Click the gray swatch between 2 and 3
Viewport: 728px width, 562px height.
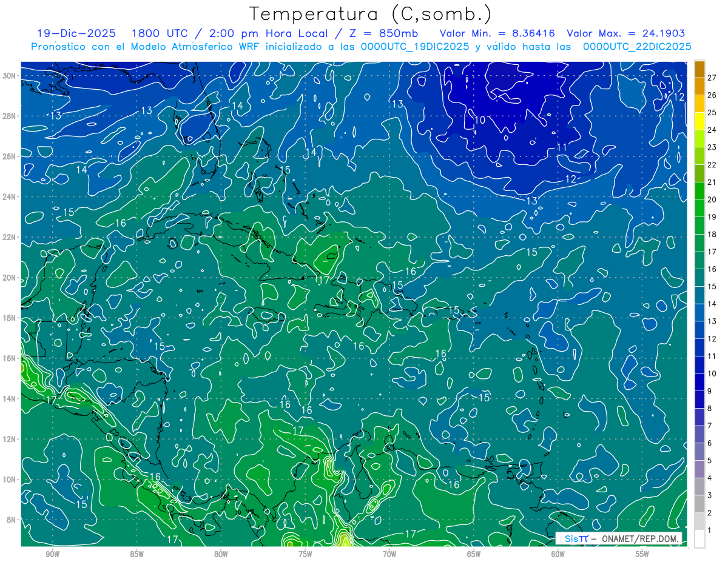pos(699,504)
